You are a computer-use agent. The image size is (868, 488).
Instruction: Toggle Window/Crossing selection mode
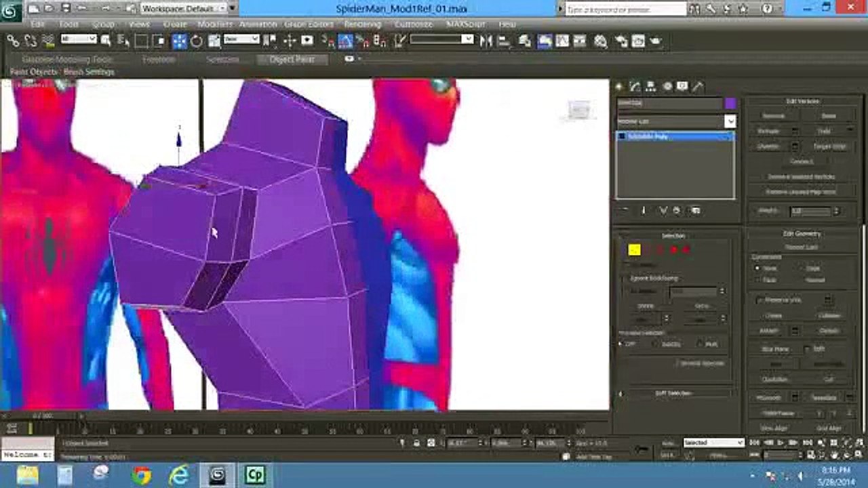158,41
